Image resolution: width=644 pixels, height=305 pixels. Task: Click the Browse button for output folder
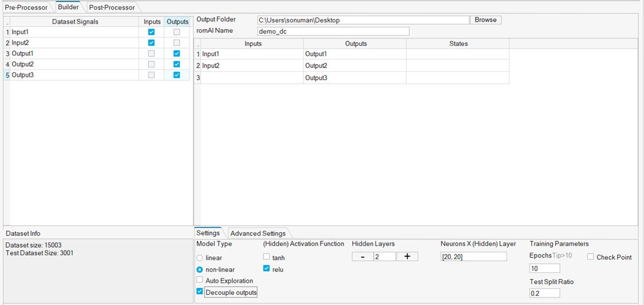point(485,20)
